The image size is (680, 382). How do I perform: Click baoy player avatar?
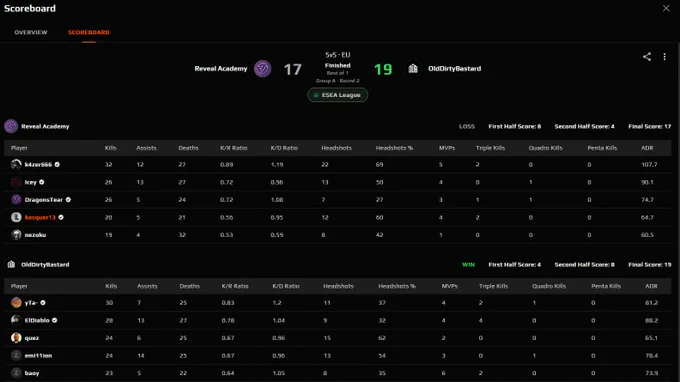16,373
